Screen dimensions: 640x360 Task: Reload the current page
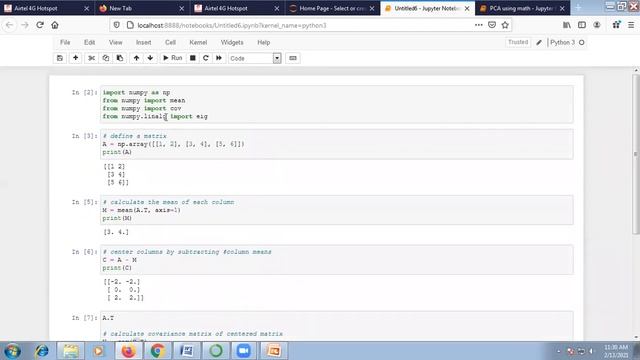pyautogui.click(x=40, y=25)
